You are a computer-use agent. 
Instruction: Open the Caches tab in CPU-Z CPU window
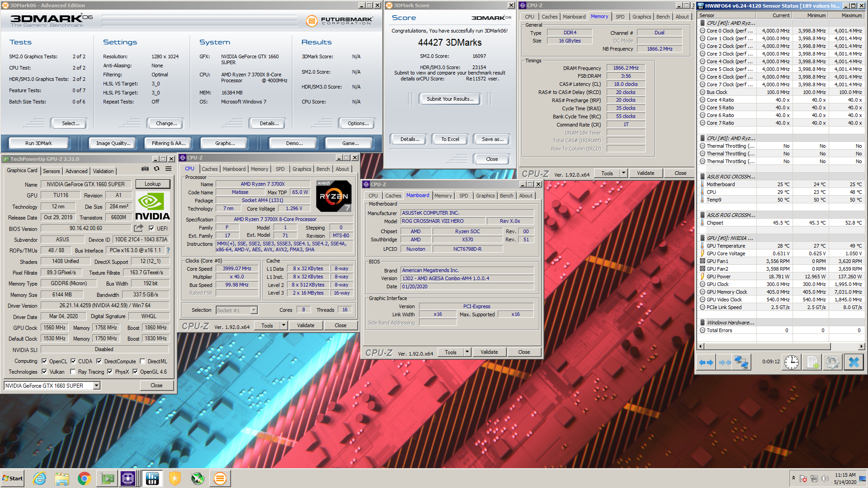click(209, 169)
